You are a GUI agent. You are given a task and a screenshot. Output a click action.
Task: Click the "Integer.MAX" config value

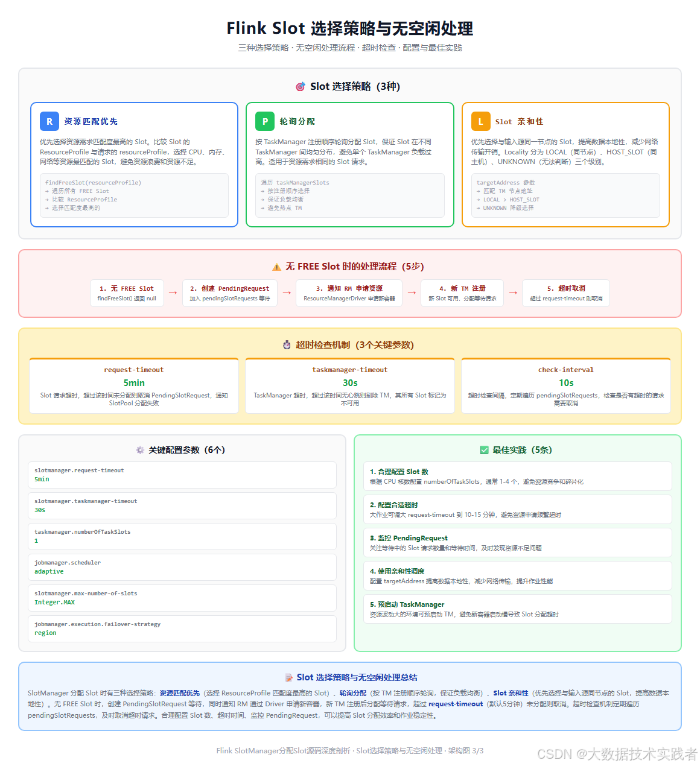tap(55, 603)
